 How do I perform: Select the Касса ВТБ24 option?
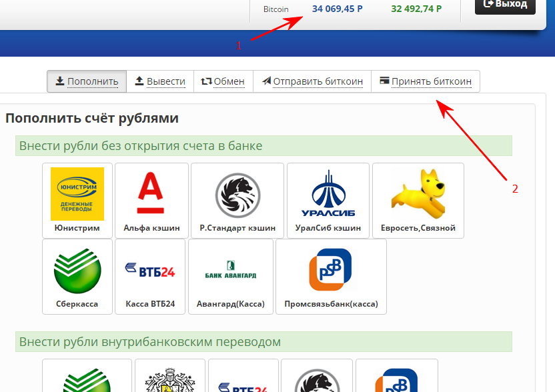point(150,277)
